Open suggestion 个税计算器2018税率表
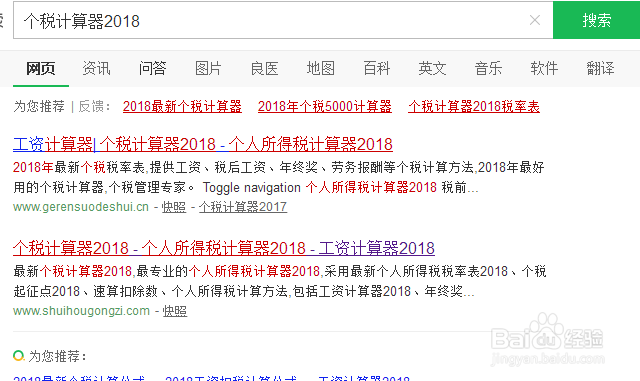Screen dimensions: 640x381 click(473, 107)
